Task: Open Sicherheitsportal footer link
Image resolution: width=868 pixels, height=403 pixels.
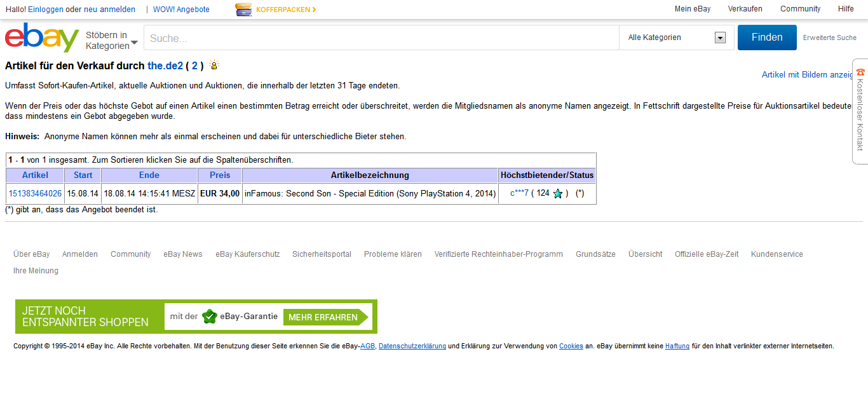Action: pyautogui.click(x=322, y=254)
